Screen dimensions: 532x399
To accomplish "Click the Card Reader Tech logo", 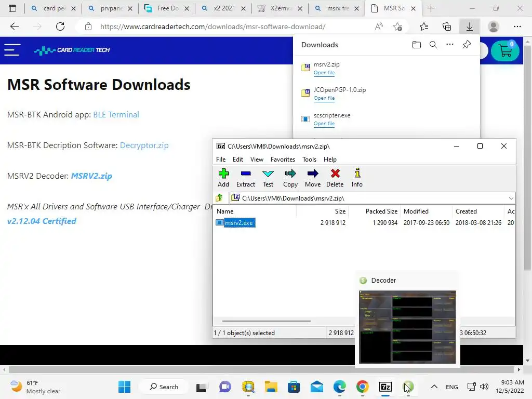I will 72,50.
